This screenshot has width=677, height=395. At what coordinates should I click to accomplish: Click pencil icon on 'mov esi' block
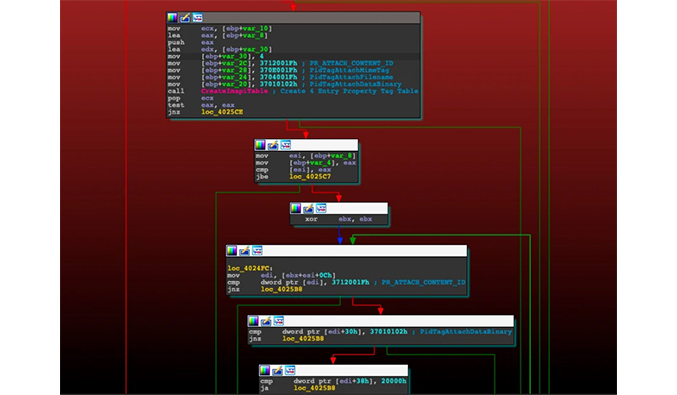pos(273,145)
